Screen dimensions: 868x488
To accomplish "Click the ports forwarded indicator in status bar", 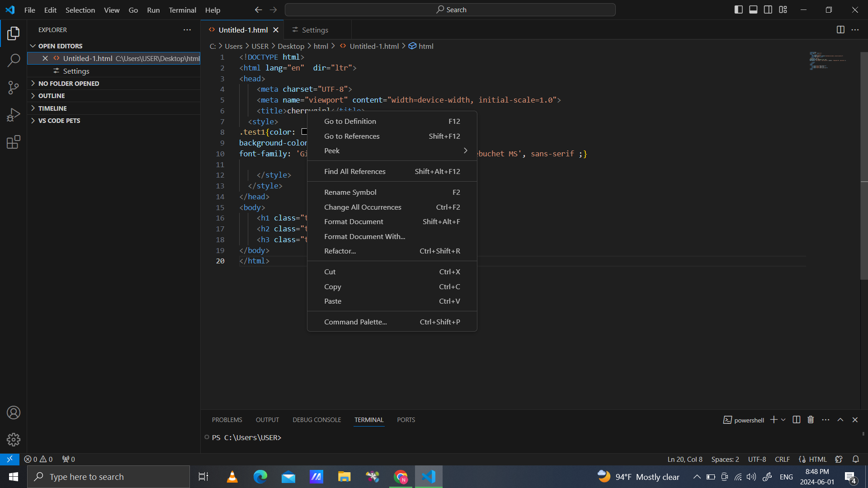I will pos(69,459).
